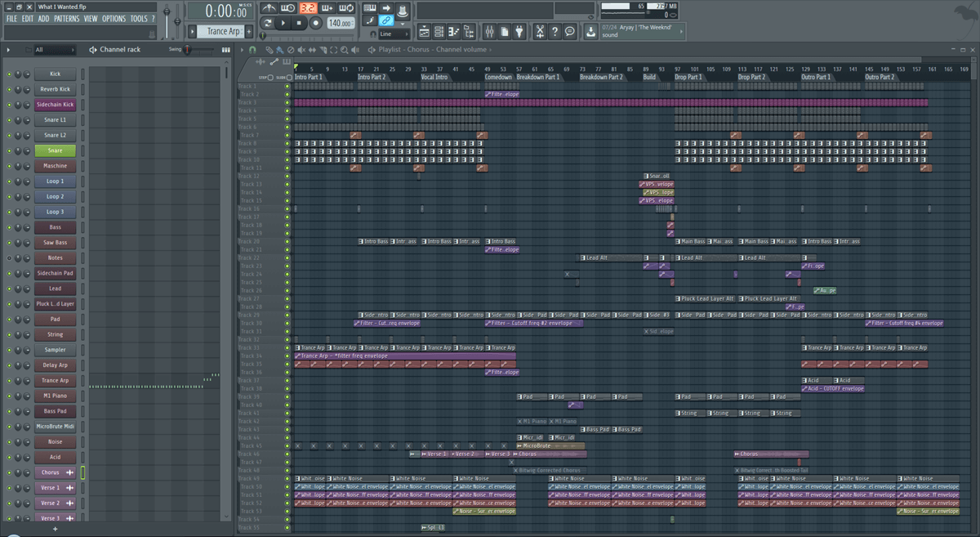Open the PATTERNS menu
The image size is (980, 537).
point(66,19)
